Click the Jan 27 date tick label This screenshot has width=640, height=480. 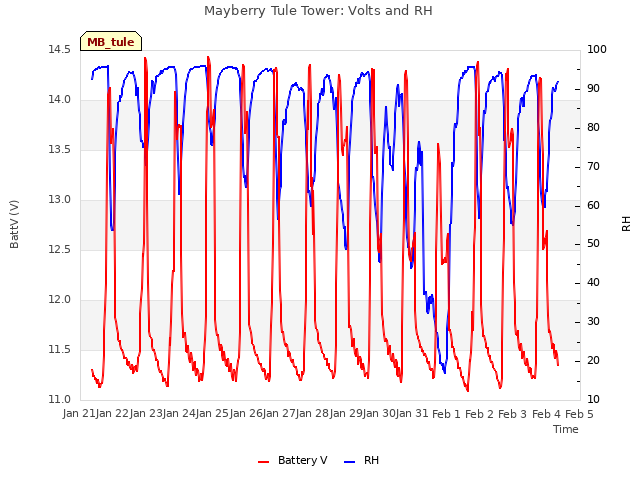(x=280, y=414)
